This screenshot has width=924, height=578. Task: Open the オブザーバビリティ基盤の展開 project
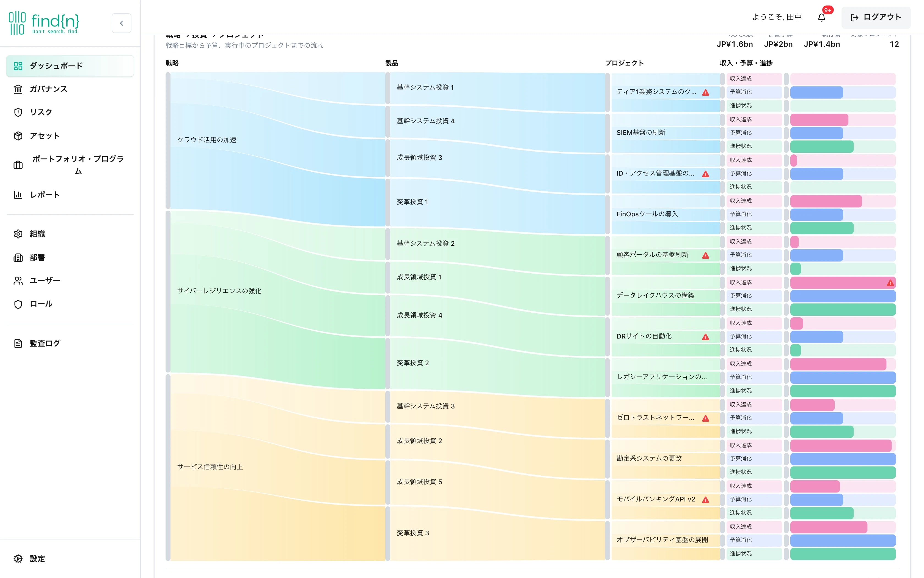pyautogui.click(x=662, y=540)
